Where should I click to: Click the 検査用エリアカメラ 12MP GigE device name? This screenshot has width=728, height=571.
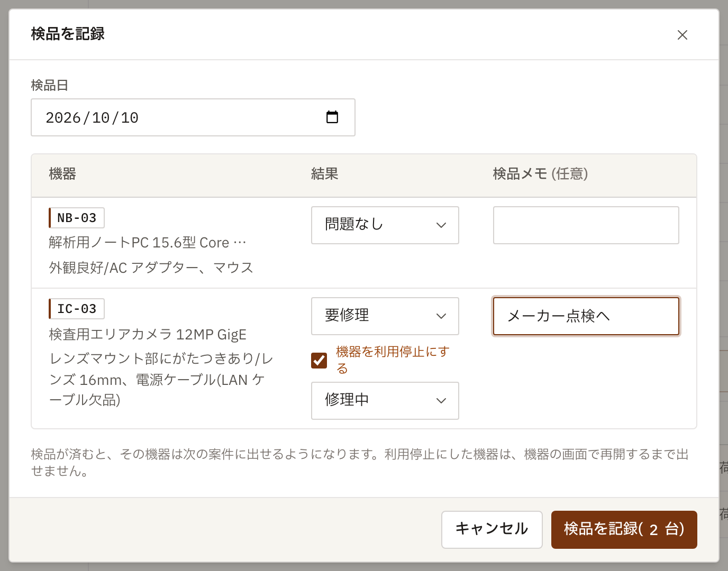tap(148, 335)
